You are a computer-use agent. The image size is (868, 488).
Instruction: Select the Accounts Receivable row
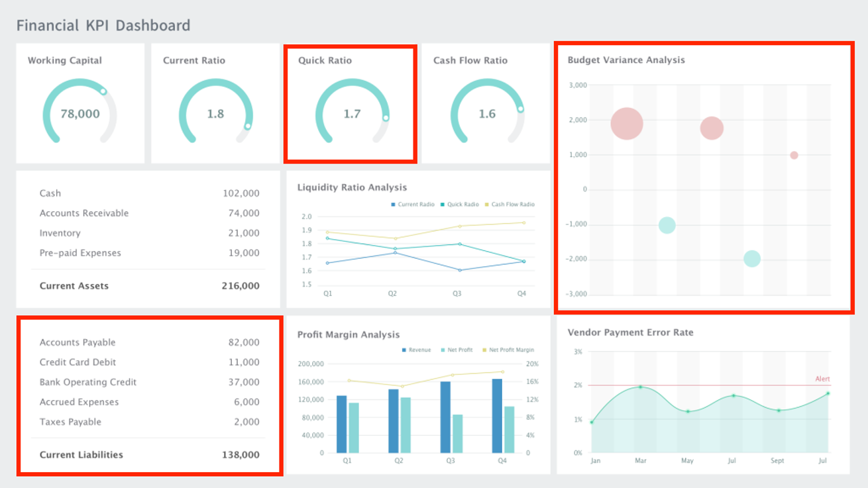(x=150, y=213)
